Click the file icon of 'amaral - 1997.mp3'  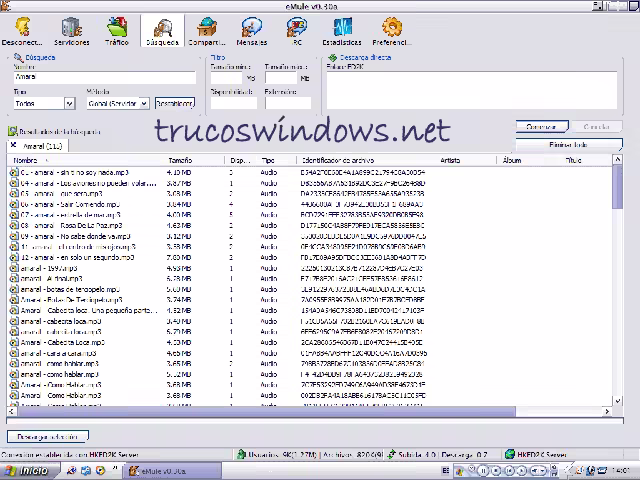pos(14,268)
